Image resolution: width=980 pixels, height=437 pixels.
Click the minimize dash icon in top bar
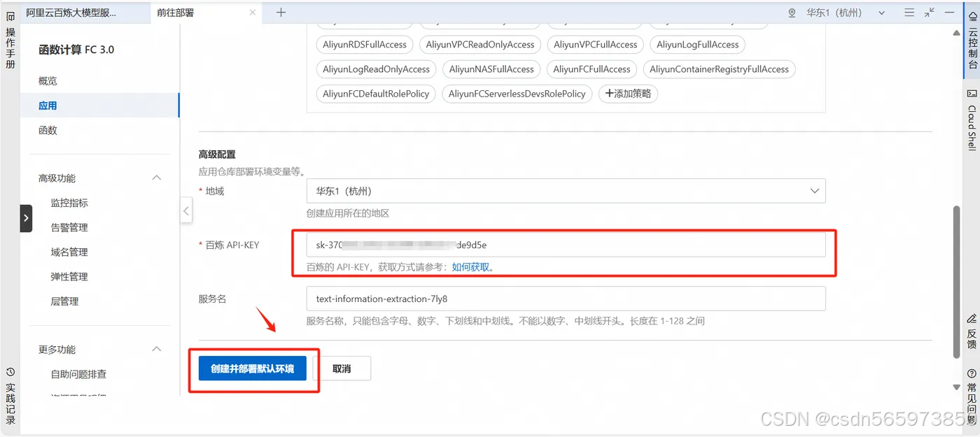949,13
